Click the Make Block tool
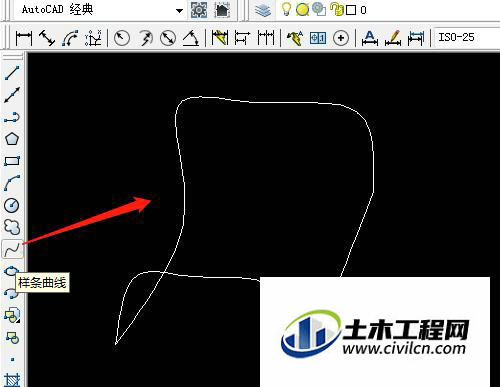Image resolution: width=500 pixels, height=387 pixels. (x=12, y=337)
